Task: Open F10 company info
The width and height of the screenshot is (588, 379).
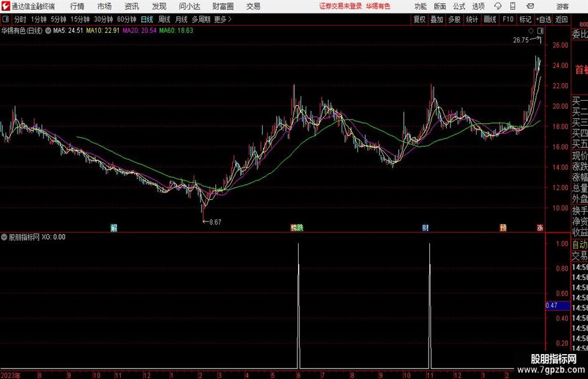Action: [508, 19]
